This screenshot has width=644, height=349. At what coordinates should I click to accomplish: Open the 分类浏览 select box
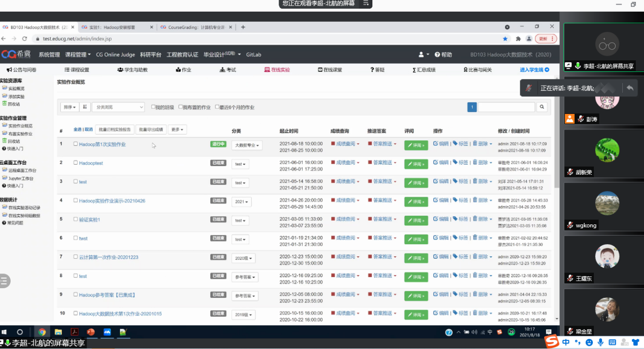tap(118, 107)
